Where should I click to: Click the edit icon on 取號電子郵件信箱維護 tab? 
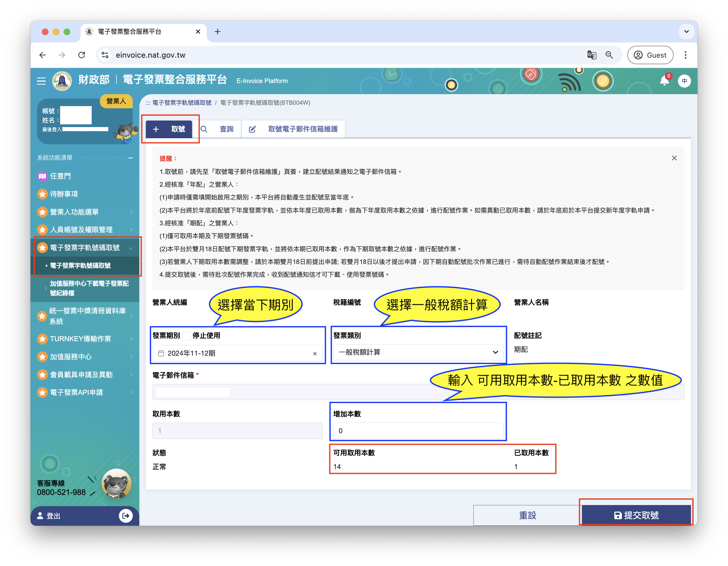tap(252, 129)
